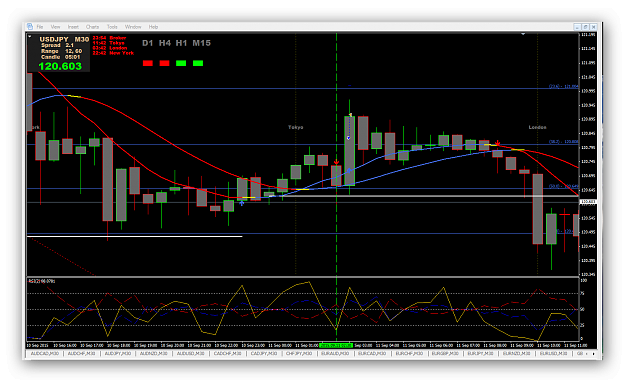
Task: Click the green 120.603 price readout
Action: point(60,66)
